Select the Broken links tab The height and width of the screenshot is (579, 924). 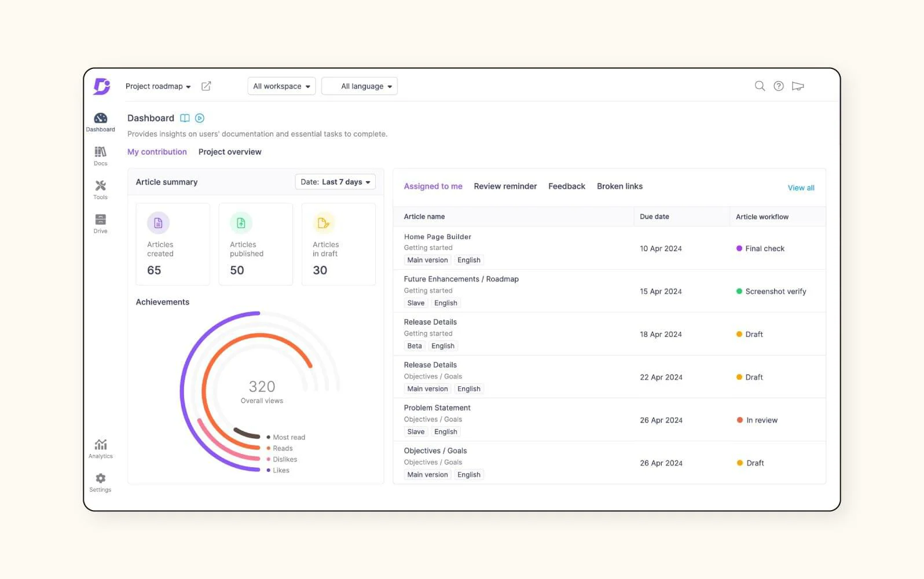coord(619,186)
